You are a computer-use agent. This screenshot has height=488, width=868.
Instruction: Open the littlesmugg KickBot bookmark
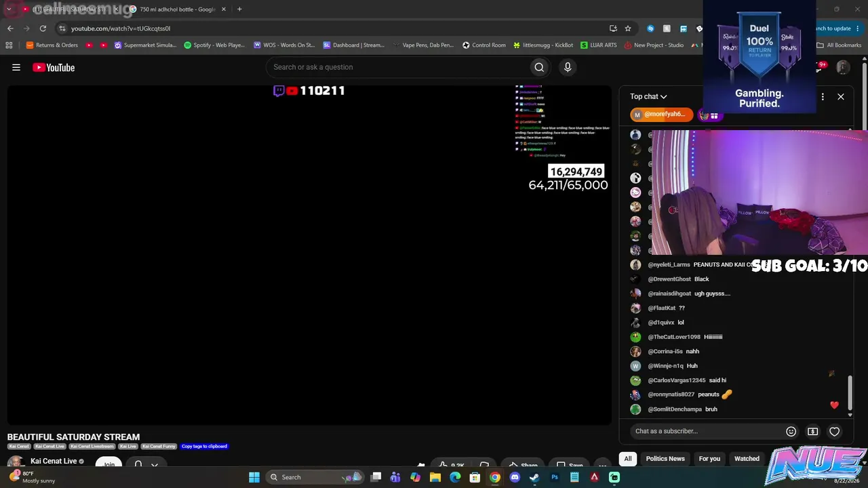click(x=543, y=45)
